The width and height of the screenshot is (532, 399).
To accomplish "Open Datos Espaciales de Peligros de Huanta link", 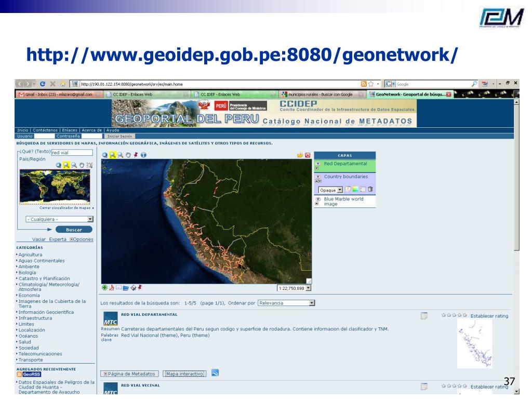I will click(x=56, y=388).
